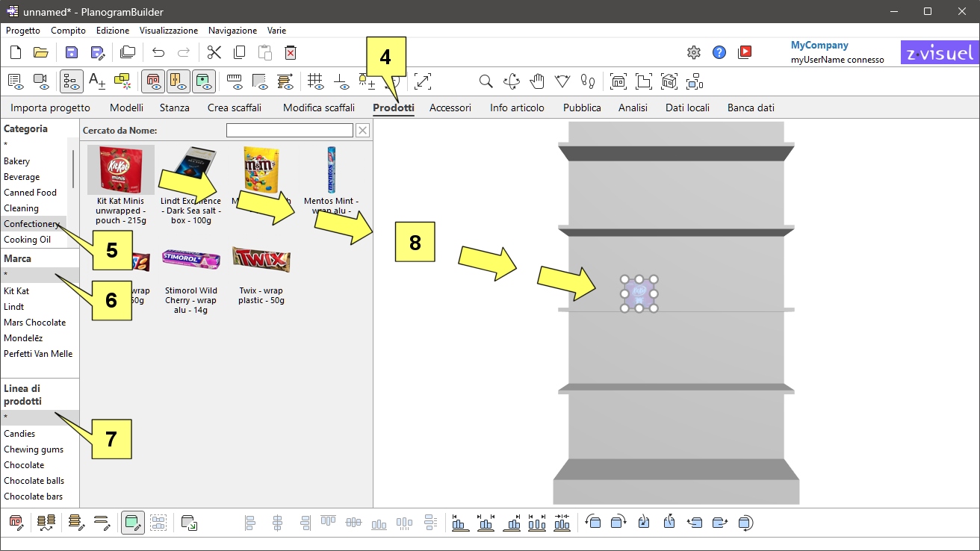Click the Categoria list scrollbar
Image resolution: width=980 pixels, height=551 pixels.
tap(73, 169)
